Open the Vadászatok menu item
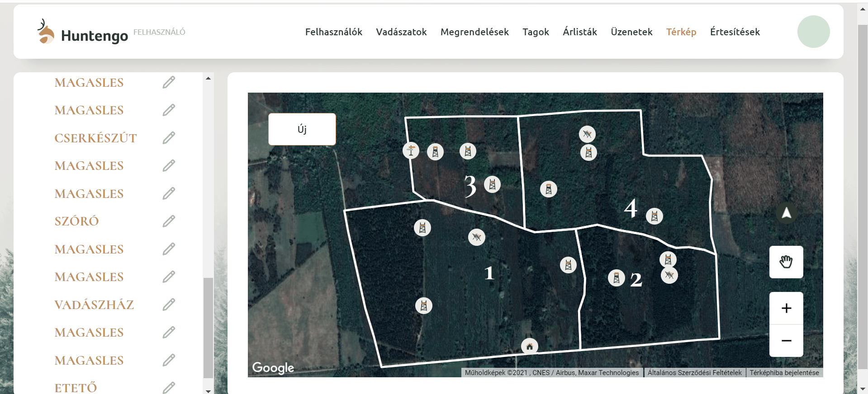The height and width of the screenshot is (394, 868). [401, 32]
